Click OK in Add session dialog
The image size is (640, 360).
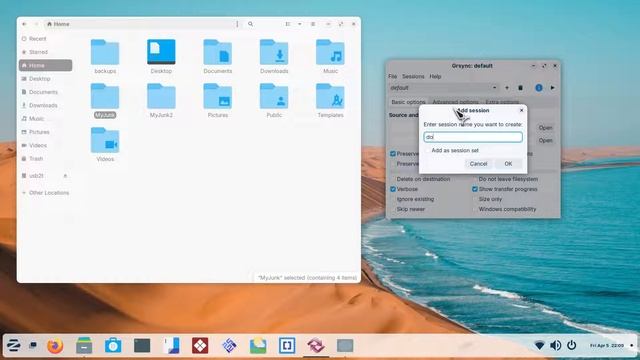coord(508,164)
